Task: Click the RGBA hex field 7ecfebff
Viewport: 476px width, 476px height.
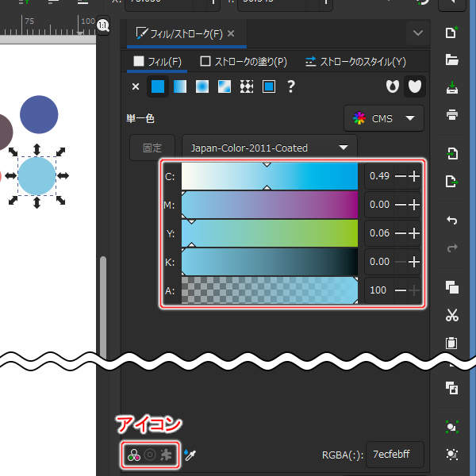Action: tap(394, 455)
